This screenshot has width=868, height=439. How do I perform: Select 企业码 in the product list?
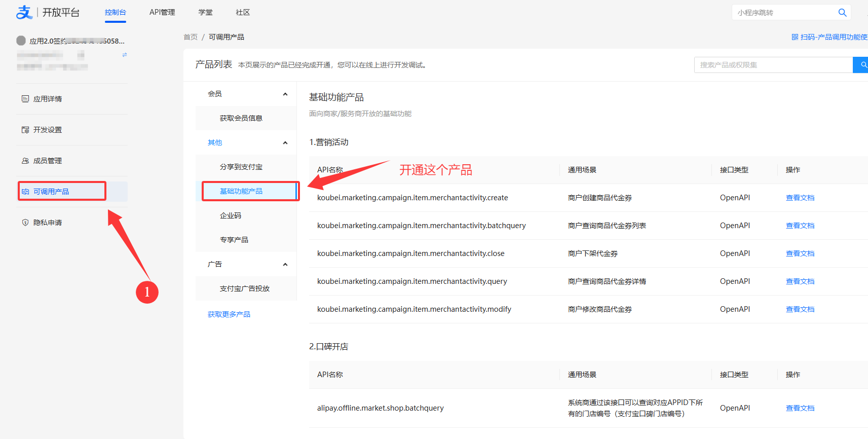pyautogui.click(x=231, y=215)
